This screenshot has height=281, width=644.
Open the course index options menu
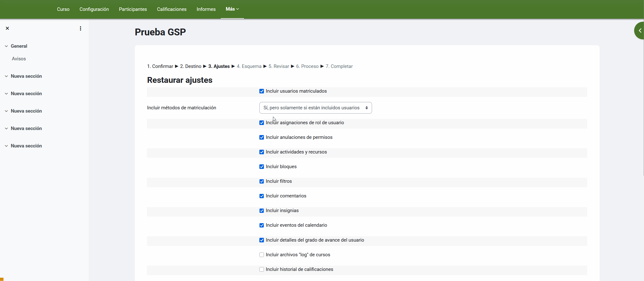click(80, 29)
